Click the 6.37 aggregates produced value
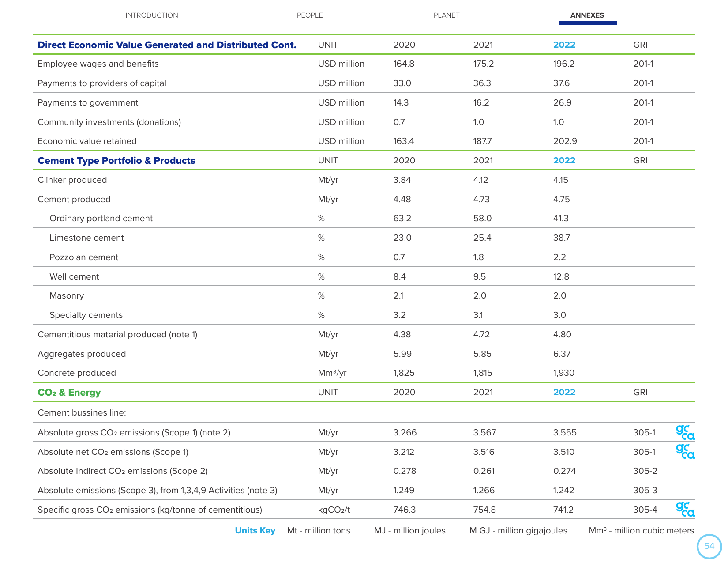The height and width of the screenshot is (563, 728). coord(562,354)
